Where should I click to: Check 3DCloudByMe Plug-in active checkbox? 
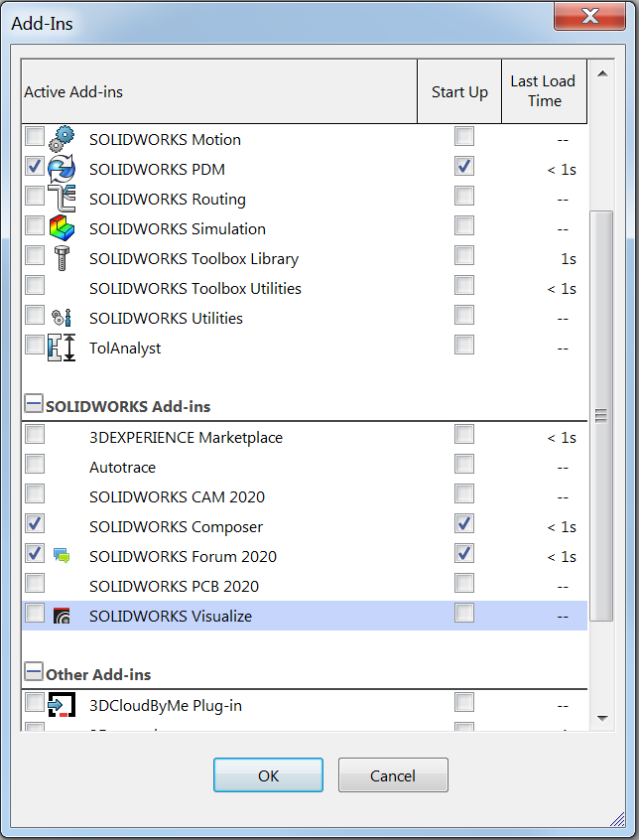(35, 702)
